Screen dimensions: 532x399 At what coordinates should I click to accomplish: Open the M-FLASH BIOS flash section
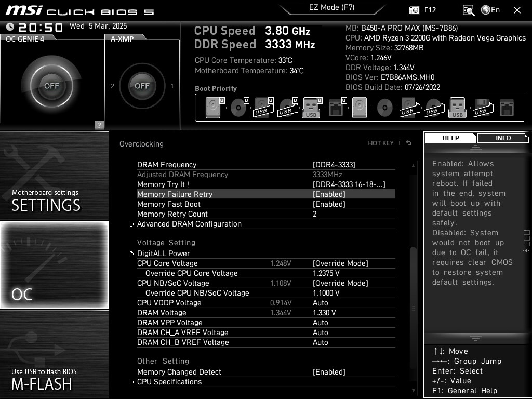54,354
